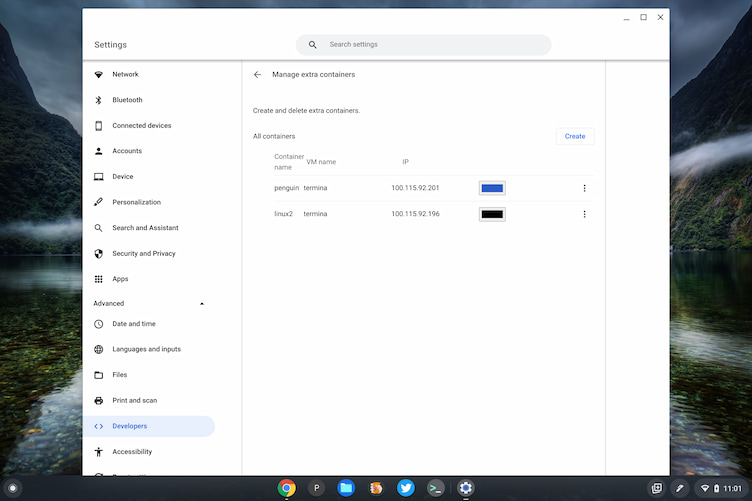Image resolution: width=752 pixels, height=501 pixels.
Task: Open Accessibility settings label
Action: (132, 452)
